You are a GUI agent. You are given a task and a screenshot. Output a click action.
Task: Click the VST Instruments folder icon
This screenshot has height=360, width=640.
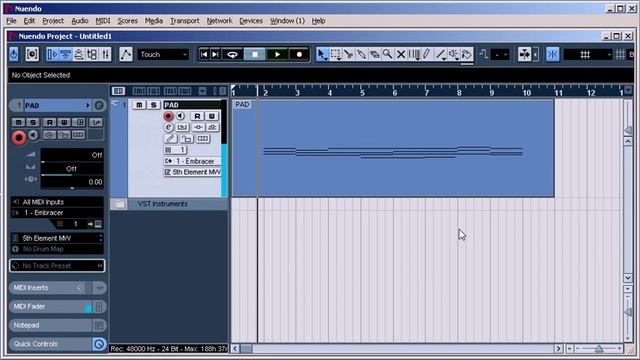[x=120, y=204]
